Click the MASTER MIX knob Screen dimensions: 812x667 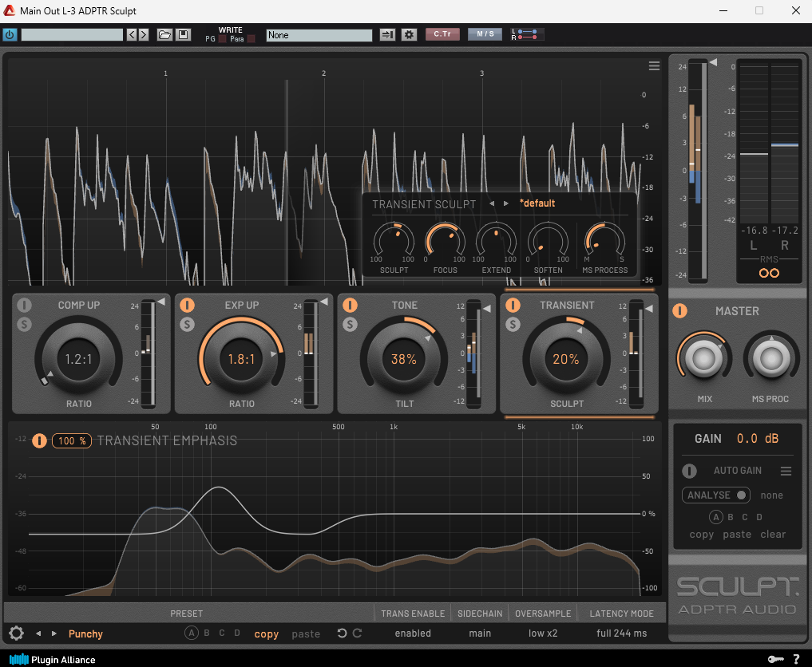click(703, 358)
